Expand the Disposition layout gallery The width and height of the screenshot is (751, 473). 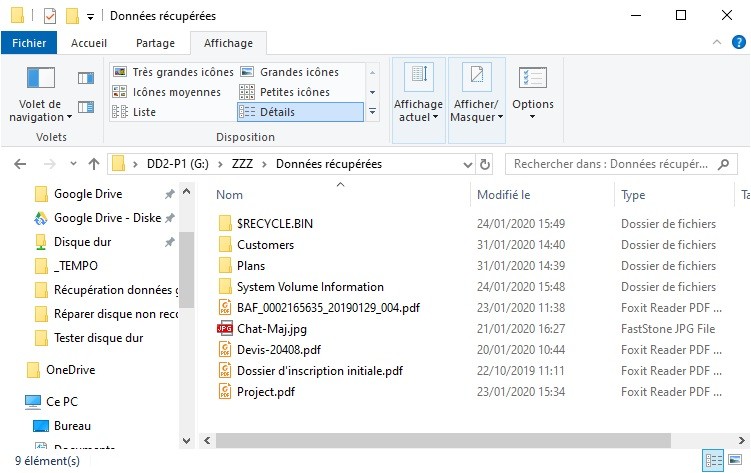coord(372,112)
